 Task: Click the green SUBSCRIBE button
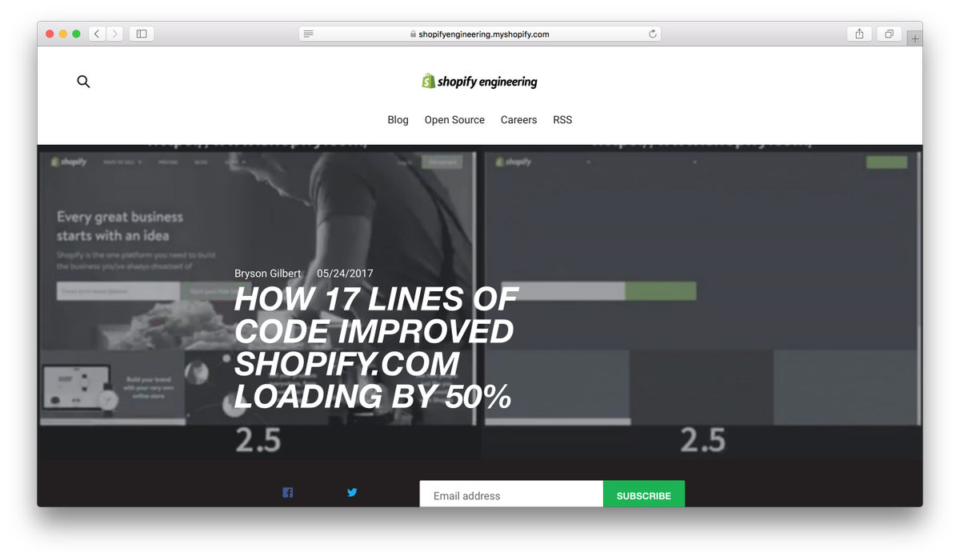coord(644,494)
